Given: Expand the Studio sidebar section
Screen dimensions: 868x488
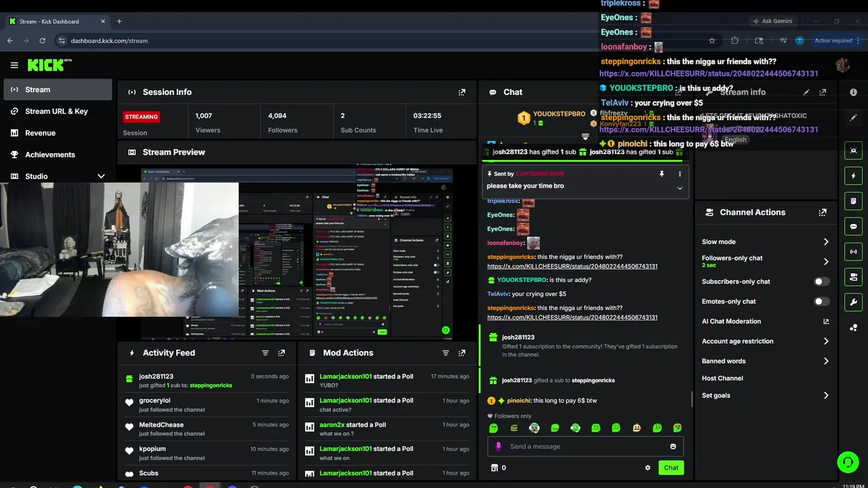Looking at the screenshot, I should (101, 176).
